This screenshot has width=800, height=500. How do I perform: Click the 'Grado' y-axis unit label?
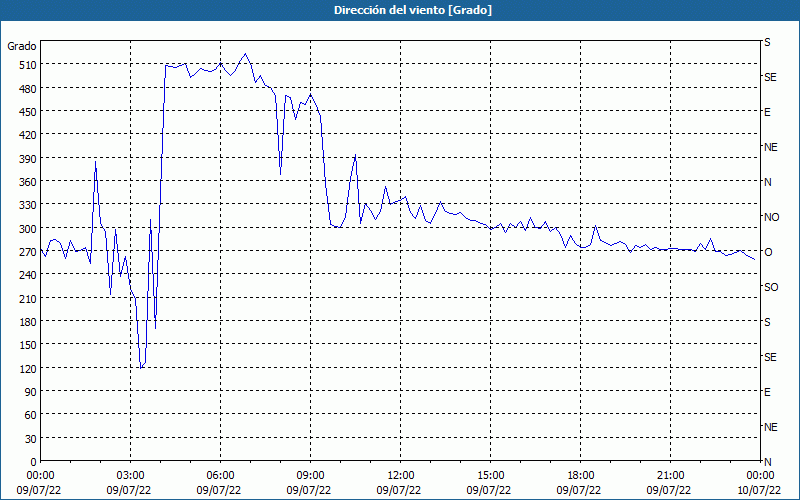coord(22,46)
